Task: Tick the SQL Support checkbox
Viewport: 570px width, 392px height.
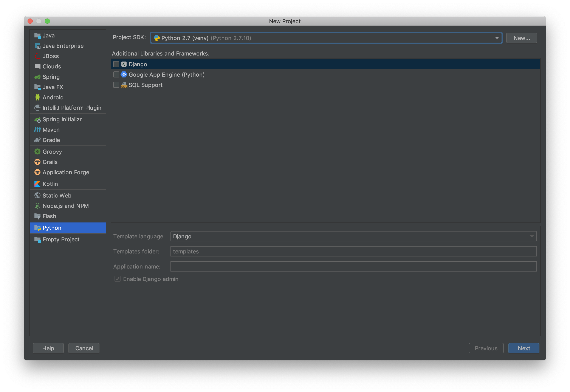Action: click(x=116, y=85)
